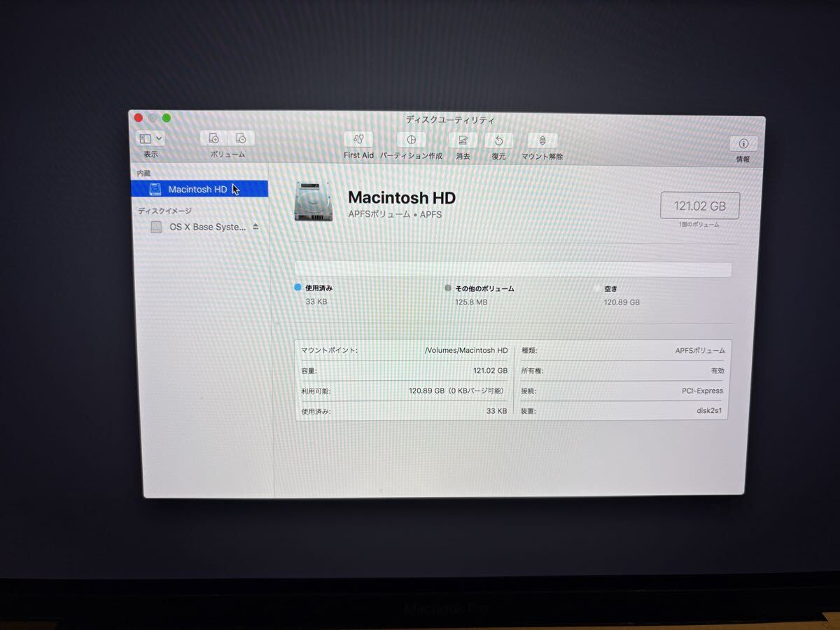The height and width of the screenshot is (630, 840).
Task: Click the blue 使用済み legend dot
Action: point(297,287)
